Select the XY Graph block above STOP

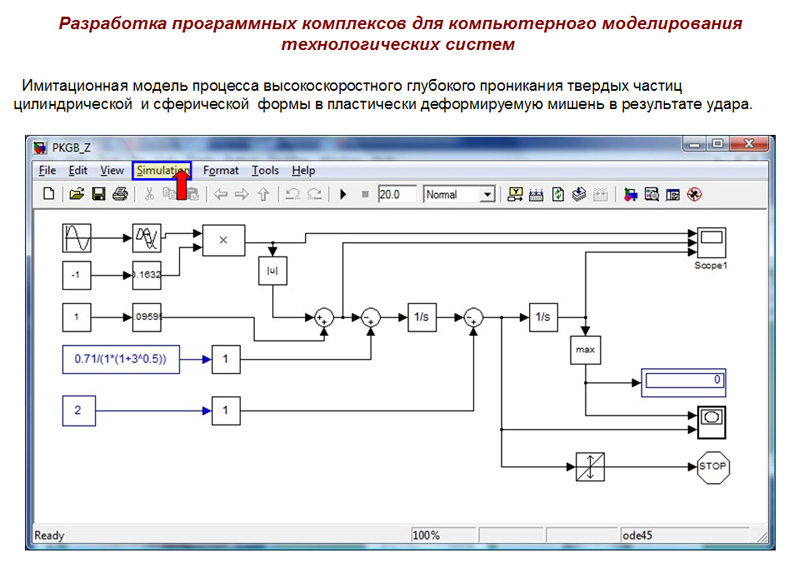711,422
